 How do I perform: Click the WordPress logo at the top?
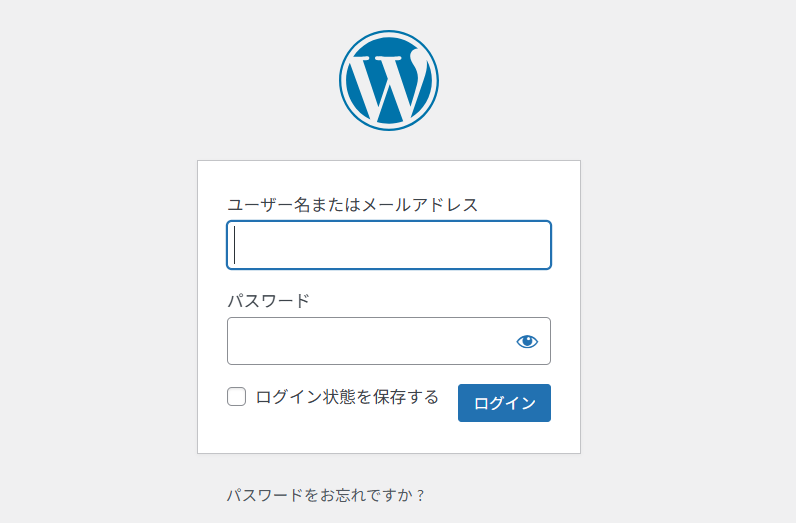tap(389, 80)
